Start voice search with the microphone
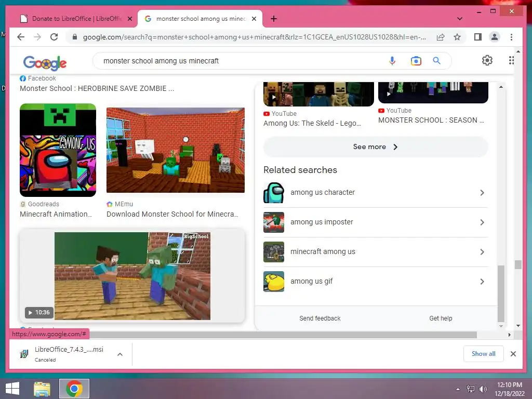Screen dimensions: 532x399 (x=392, y=61)
